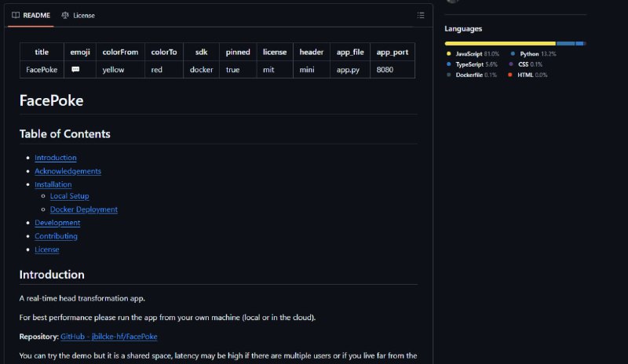Switch to the README tab
The height and width of the screenshot is (364, 628).
[31, 15]
